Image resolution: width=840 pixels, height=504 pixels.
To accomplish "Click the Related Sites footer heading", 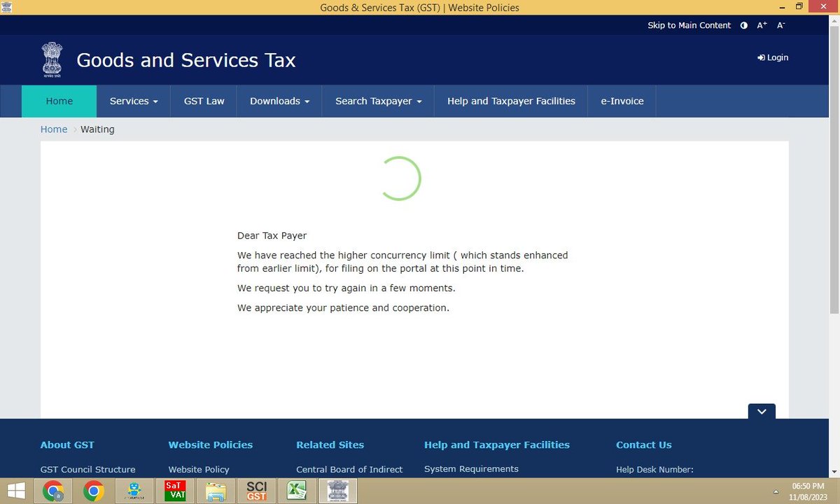I will tap(330, 444).
